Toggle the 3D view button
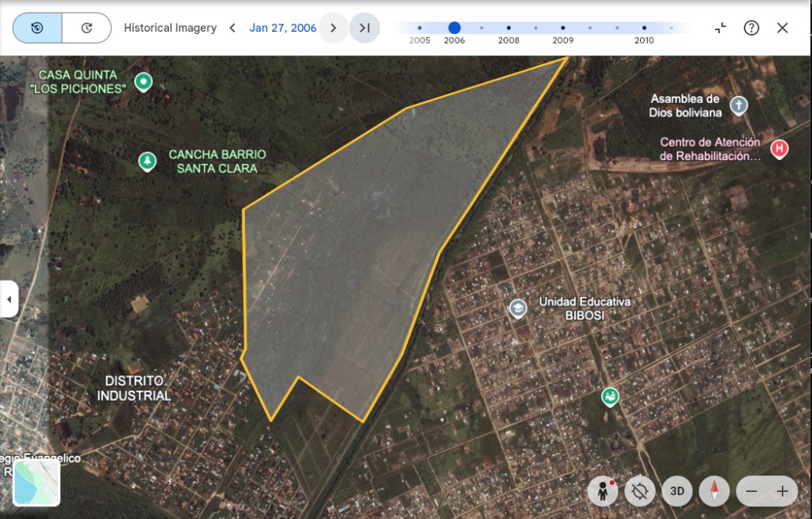The image size is (812, 519). click(677, 491)
